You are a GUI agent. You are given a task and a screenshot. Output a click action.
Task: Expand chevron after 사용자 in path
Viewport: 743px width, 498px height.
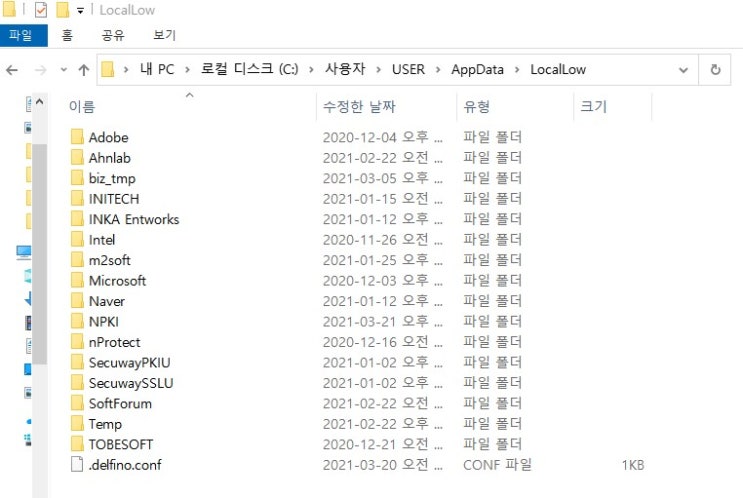[379, 70]
